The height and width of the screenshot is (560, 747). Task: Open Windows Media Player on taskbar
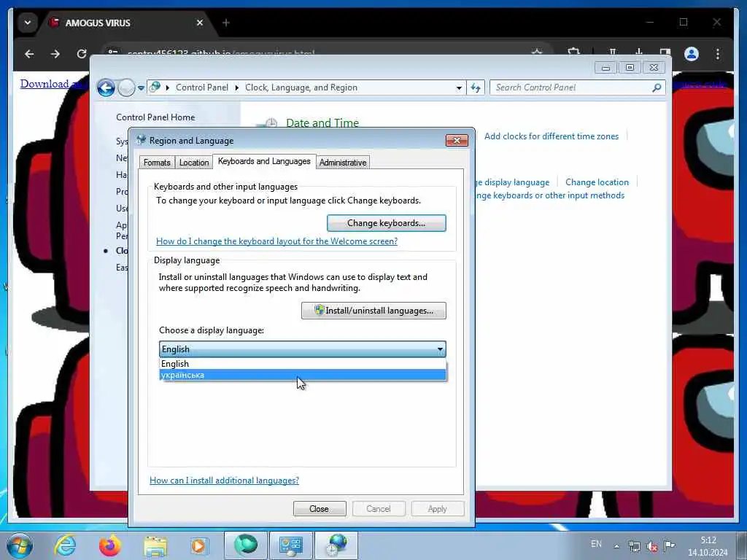pyautogui.click(x=199, y=545)
